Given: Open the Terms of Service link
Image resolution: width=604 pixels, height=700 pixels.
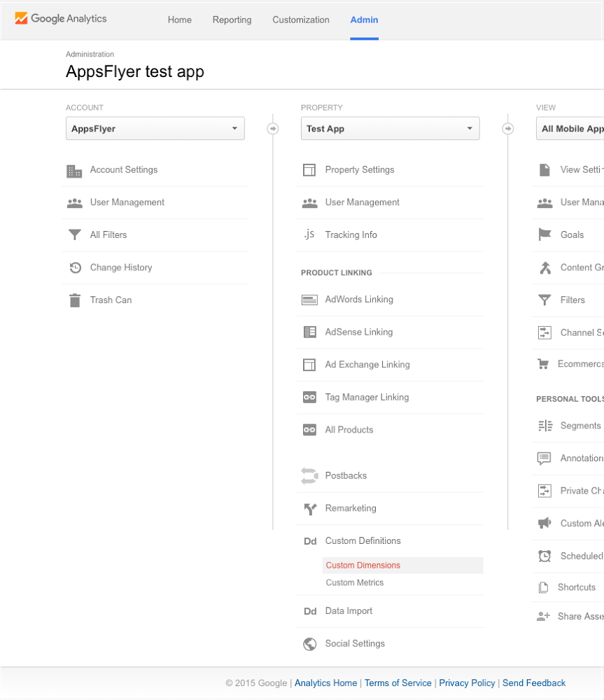Looking at the screenshot, I should pos(398,683).
